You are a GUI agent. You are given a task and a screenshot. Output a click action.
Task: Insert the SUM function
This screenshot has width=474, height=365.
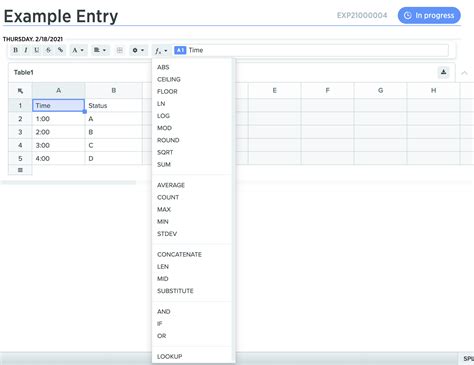point(164,164)
